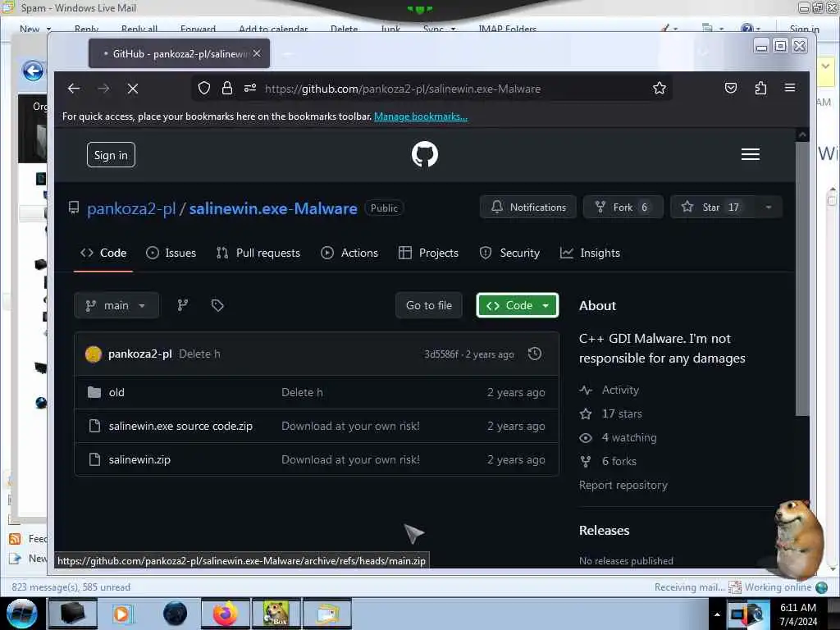Image resolution: width=840 pixels, height=630 pixels.
Task: Open salinewin.exe-Malware repository link
Action: pyautogui.click(x=273, y=208)
